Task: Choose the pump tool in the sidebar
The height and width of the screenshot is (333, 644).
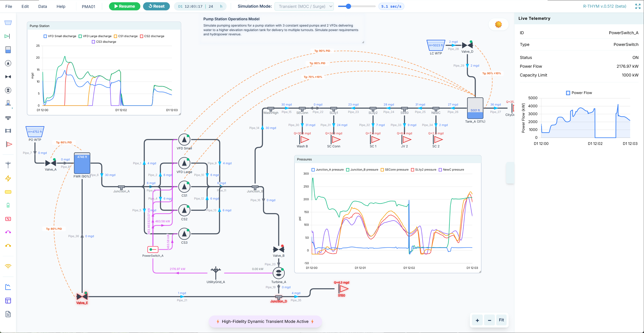Action: (8, 63)
